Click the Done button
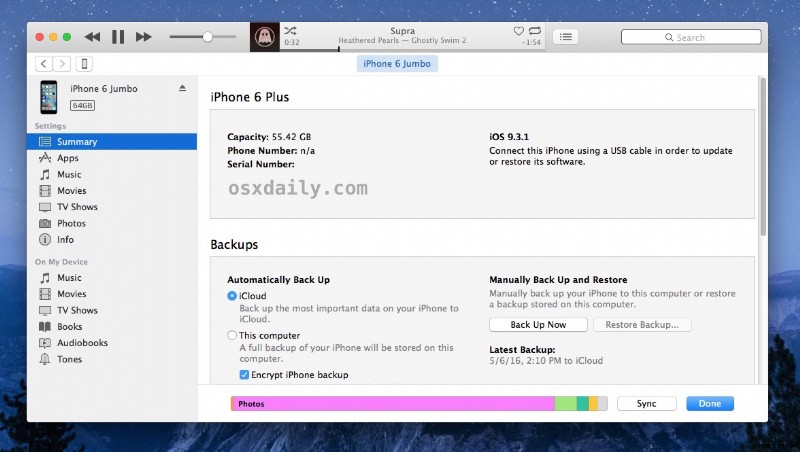This screenshot has width=800, height=452. [x=710, y=404]
